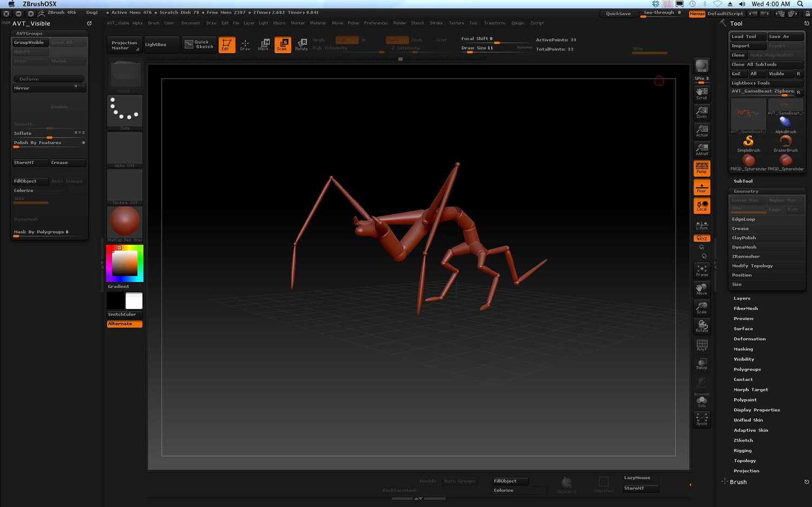Pick a color from the gradient swatch
812x507 pixels.
[125, 262]
